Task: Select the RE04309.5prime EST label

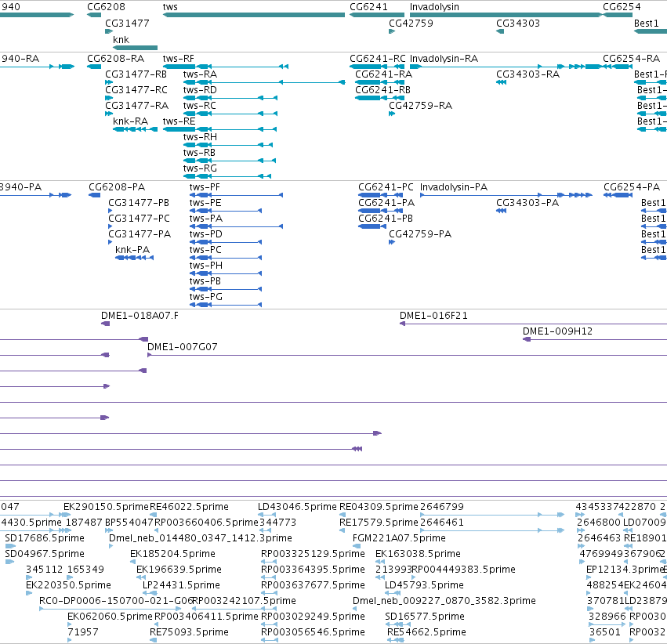Action: point(379,507)
